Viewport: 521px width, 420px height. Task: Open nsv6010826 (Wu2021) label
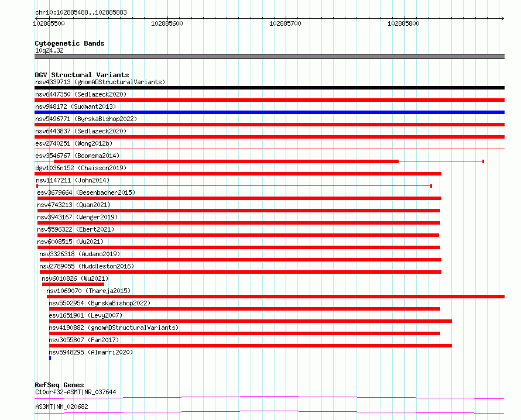coord(75,278)
